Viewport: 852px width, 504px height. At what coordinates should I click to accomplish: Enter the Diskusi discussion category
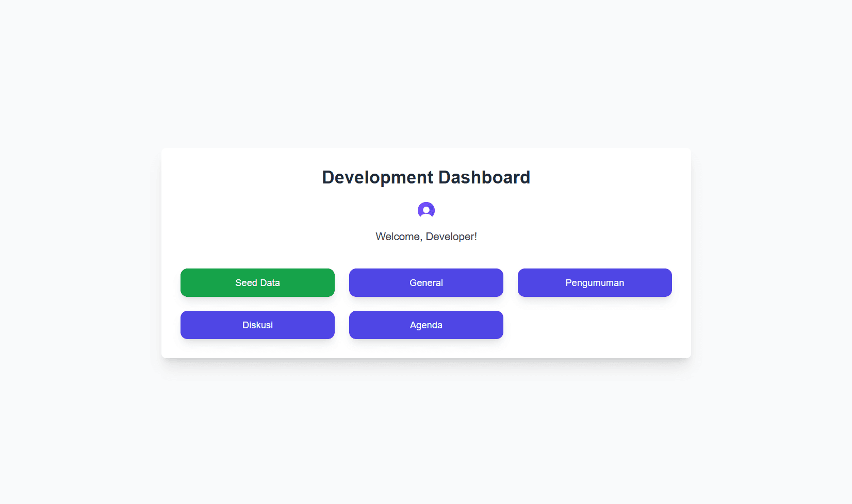click(257, 325)
